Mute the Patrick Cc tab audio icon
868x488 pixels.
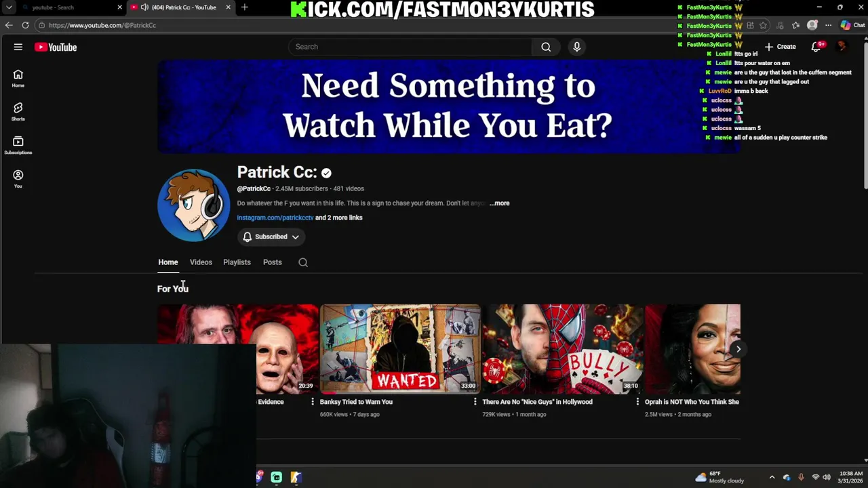pos(144,7)
